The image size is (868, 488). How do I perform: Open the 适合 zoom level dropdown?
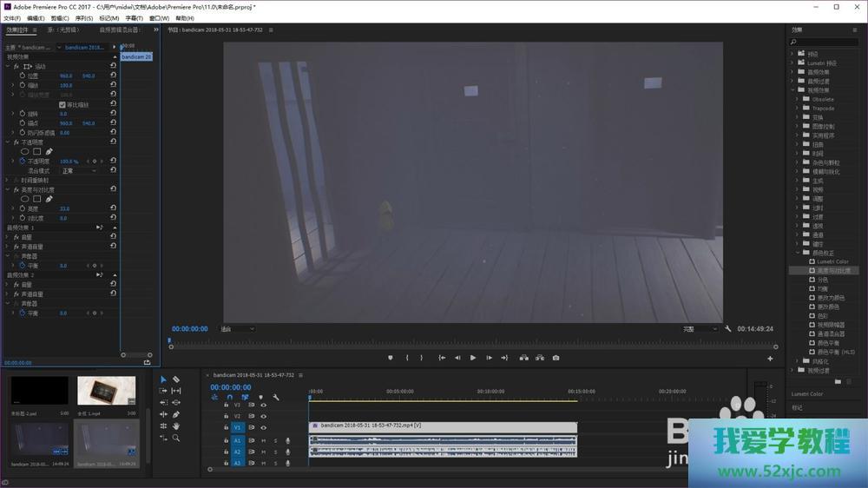tap(237, 329)
